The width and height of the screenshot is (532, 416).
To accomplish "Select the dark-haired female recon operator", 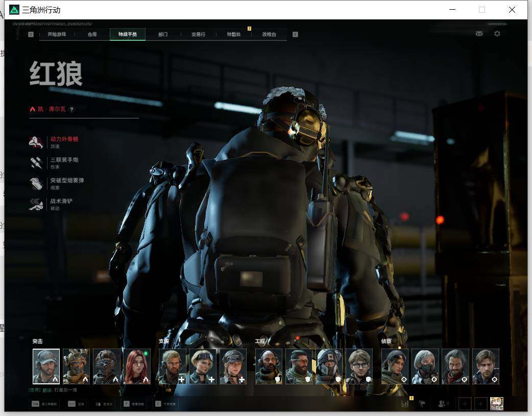I will point(395,366).
